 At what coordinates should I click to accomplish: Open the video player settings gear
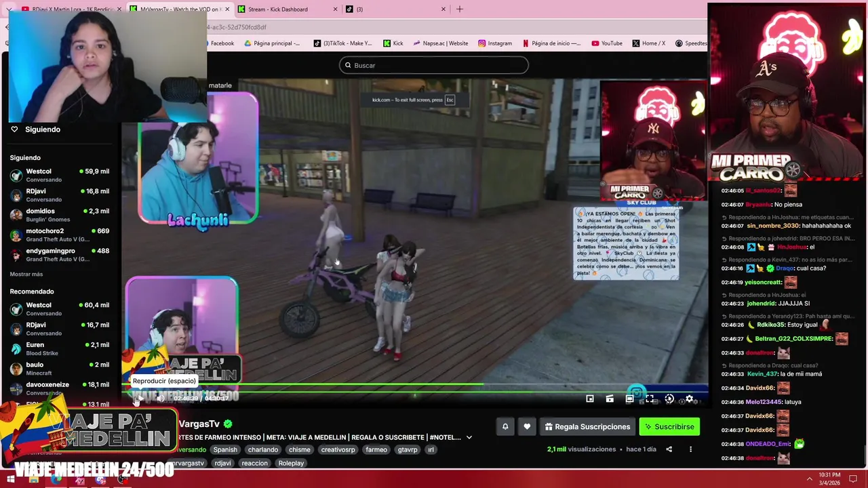690,399
